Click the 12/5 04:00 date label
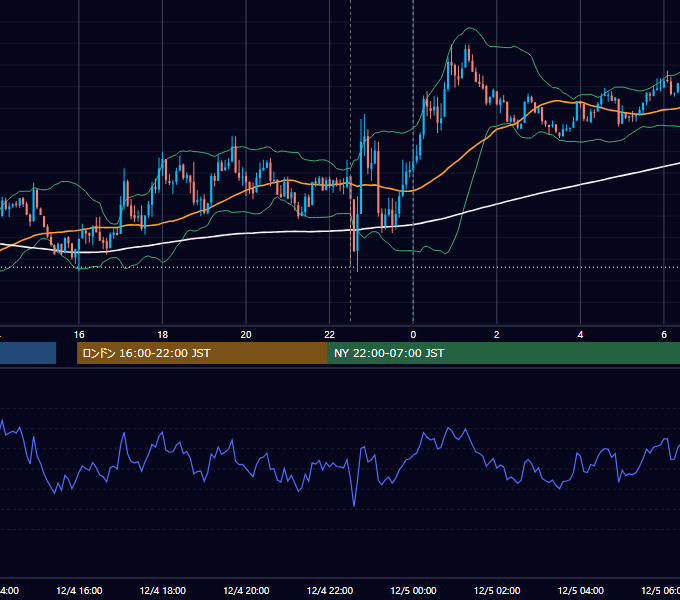Image resolution: width=680 pixels, height=600 pixels. click(581, 590)
